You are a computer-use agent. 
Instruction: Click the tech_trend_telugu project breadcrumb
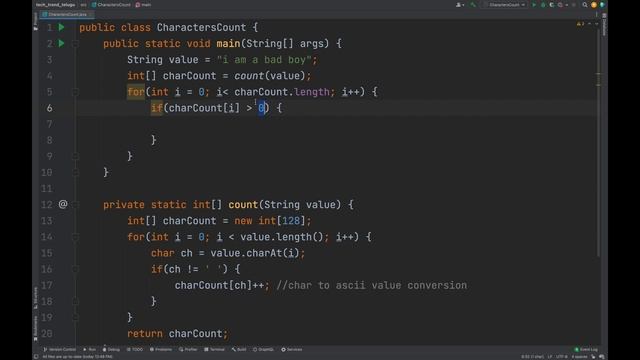(x=55, y=5)
